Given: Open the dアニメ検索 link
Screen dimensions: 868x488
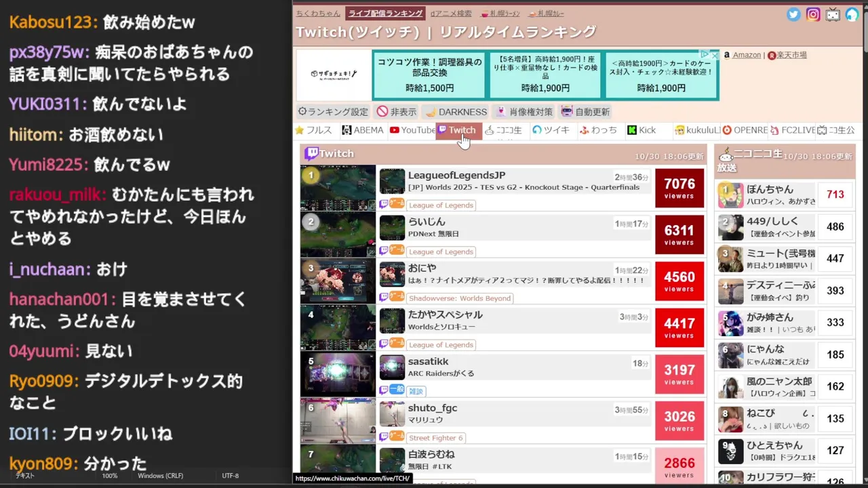Looking at the screenshot, I should [451, 13].
